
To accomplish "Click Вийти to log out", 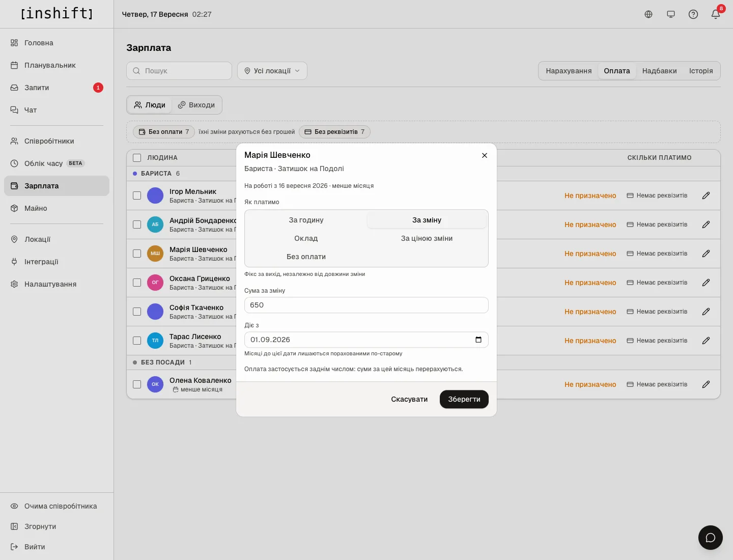I will tap(57, 547).
